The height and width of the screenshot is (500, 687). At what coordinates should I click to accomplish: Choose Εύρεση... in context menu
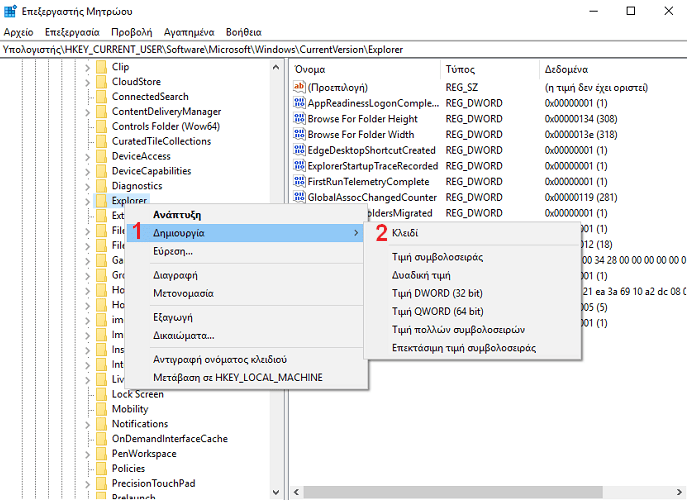246,252
